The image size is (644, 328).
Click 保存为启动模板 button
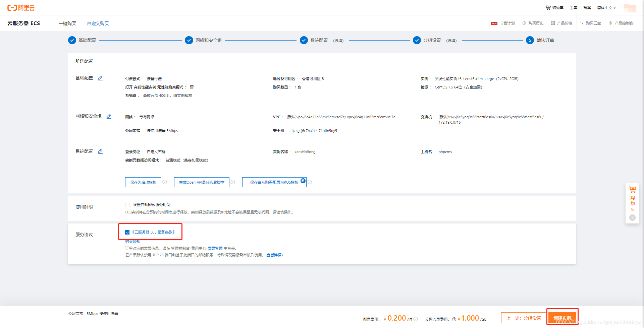143,182
